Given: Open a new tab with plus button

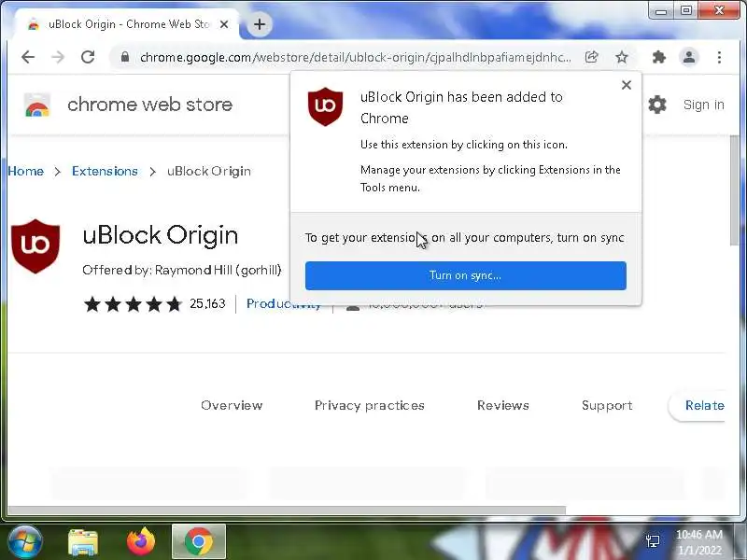Looking at the screenshot, I should [260, 24].
